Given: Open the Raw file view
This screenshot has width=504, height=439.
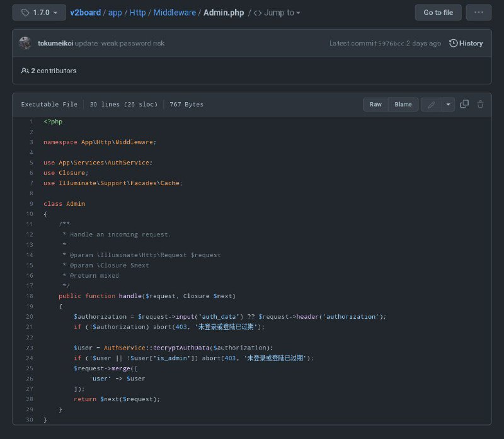Looking at the screenshot, I should pos(375,105).
